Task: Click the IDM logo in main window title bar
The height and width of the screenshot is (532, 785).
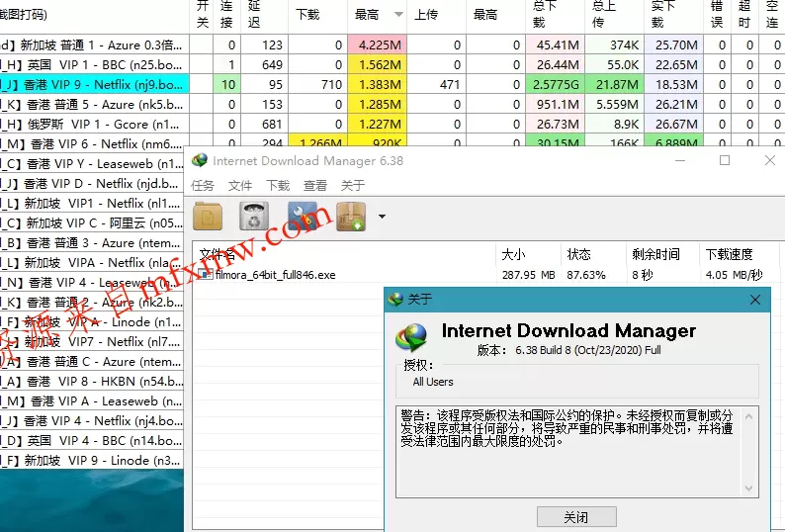Action: (200, 160)
